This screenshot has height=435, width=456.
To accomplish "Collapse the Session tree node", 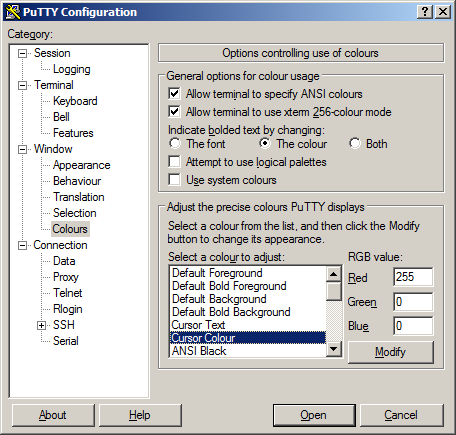I will [x=22, y=53].
